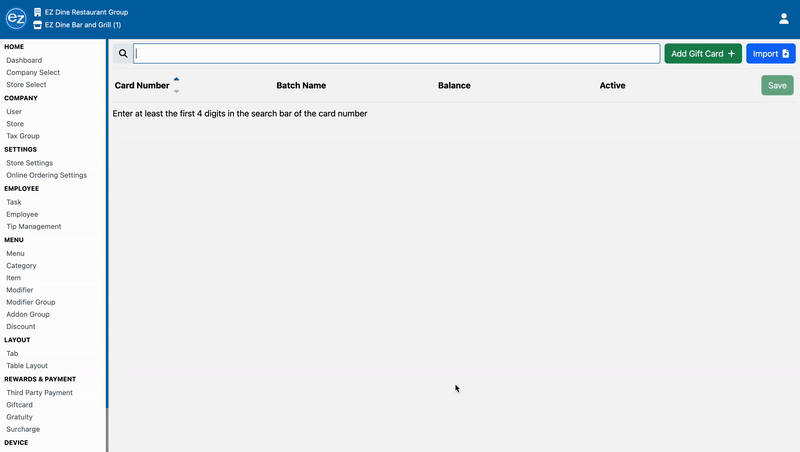The width and height of the screenshot is (800, 452).
Task: Open Discount in sidebar
Action: pos(20,327)
